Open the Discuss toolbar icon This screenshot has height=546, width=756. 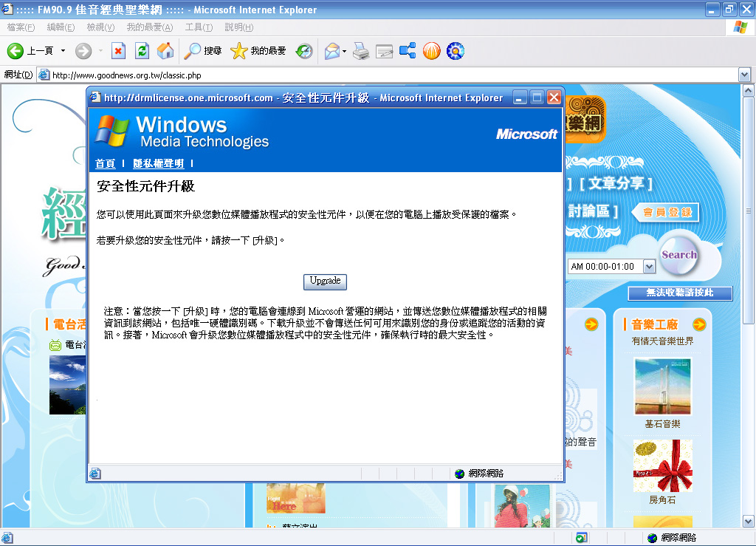[408, 51]
